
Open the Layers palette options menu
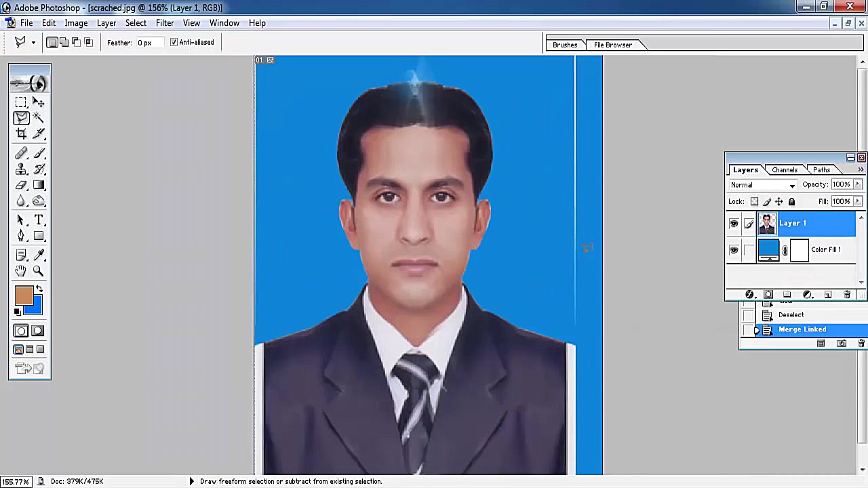[861, 169]
